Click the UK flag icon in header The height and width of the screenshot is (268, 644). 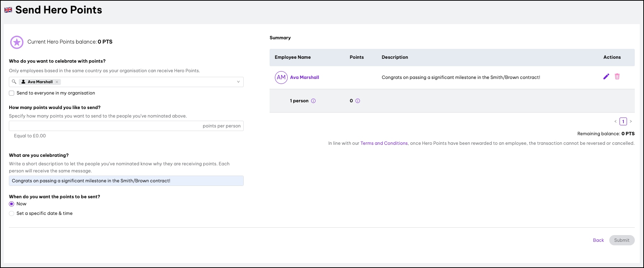[8, 10]
